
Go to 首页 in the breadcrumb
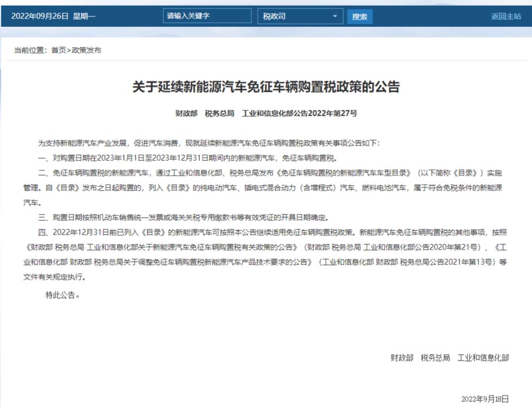59,50
